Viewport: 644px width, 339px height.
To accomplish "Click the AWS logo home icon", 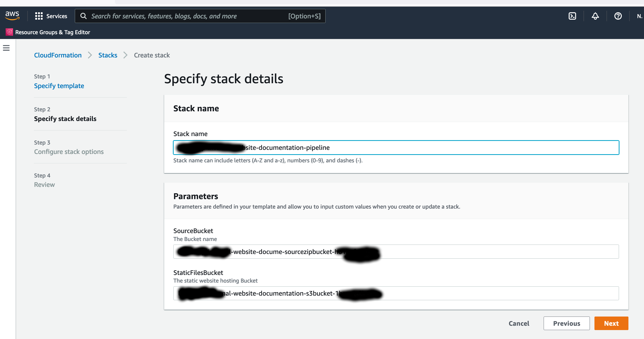I will 12,16.
